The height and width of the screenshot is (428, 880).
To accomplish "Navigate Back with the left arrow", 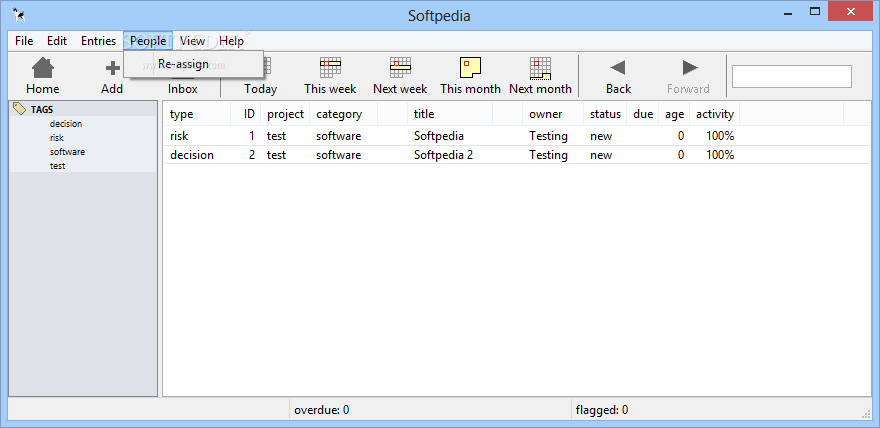I will (x=618, y=76).
